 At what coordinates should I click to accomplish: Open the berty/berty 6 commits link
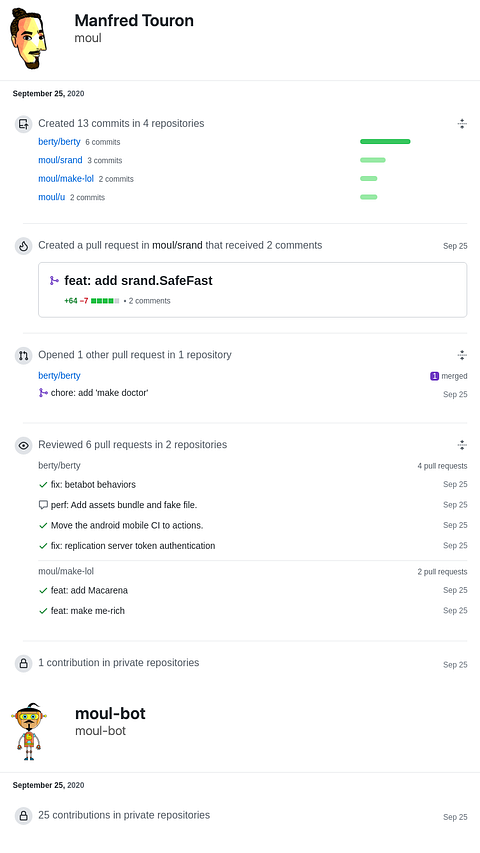click(x=59, y=141)
